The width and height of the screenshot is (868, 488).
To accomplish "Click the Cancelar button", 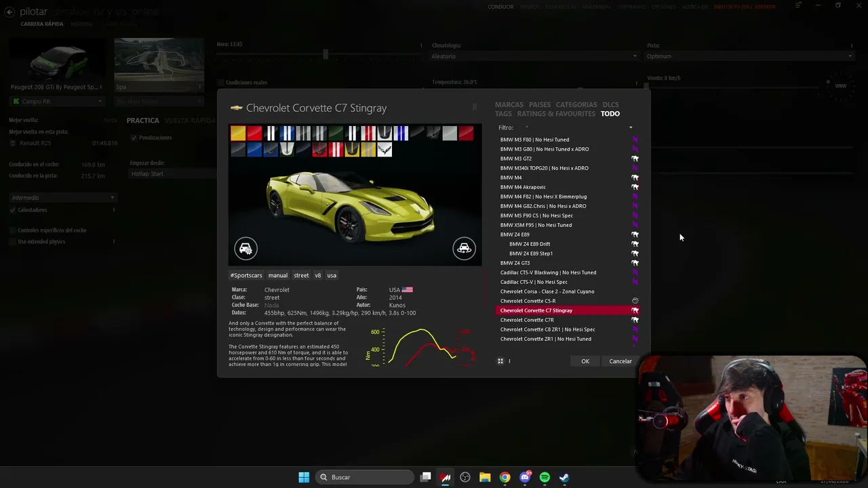I will [620, 361].
